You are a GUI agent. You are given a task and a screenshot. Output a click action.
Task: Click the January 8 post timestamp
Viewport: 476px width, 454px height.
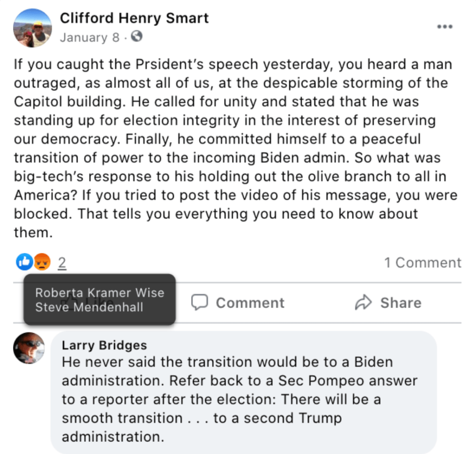(89, 37)
